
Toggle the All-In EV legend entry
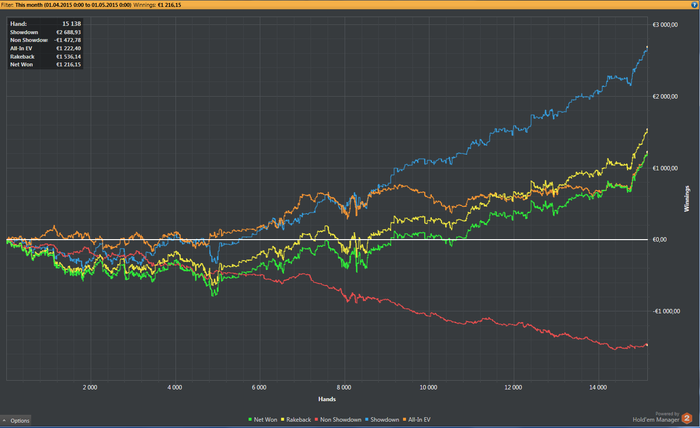417,420
